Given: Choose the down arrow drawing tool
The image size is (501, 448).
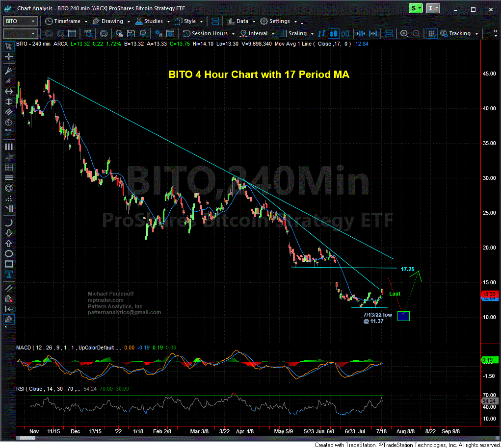Looking at the screenshot, I should point(9,233).
